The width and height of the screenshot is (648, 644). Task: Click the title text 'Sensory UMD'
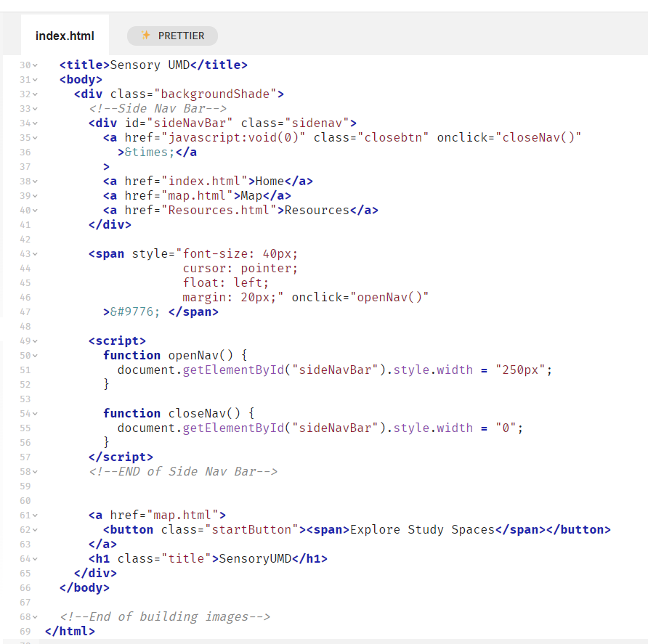150,65
